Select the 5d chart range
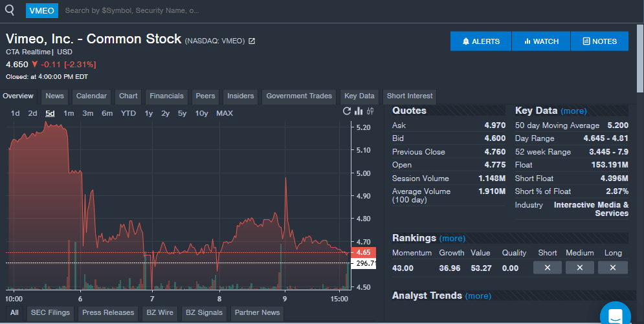Viewport: 644px width, 324px height. [x=50, y=113]
